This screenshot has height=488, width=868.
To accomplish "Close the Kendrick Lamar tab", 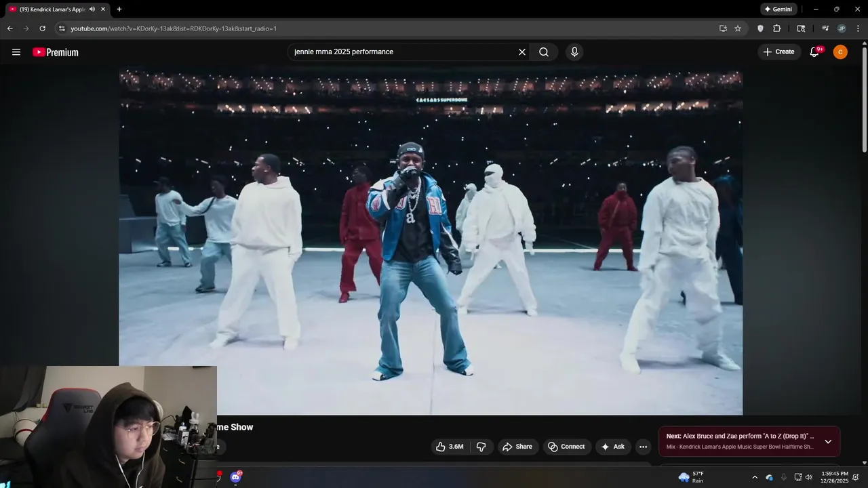I will (x=103, y=9).
